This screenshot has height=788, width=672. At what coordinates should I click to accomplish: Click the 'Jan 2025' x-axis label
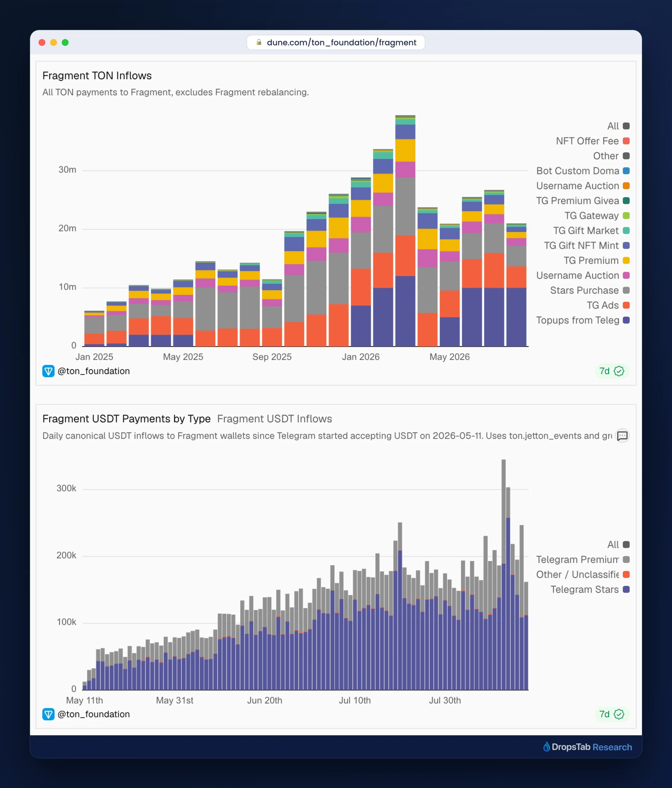pos(94,357)
